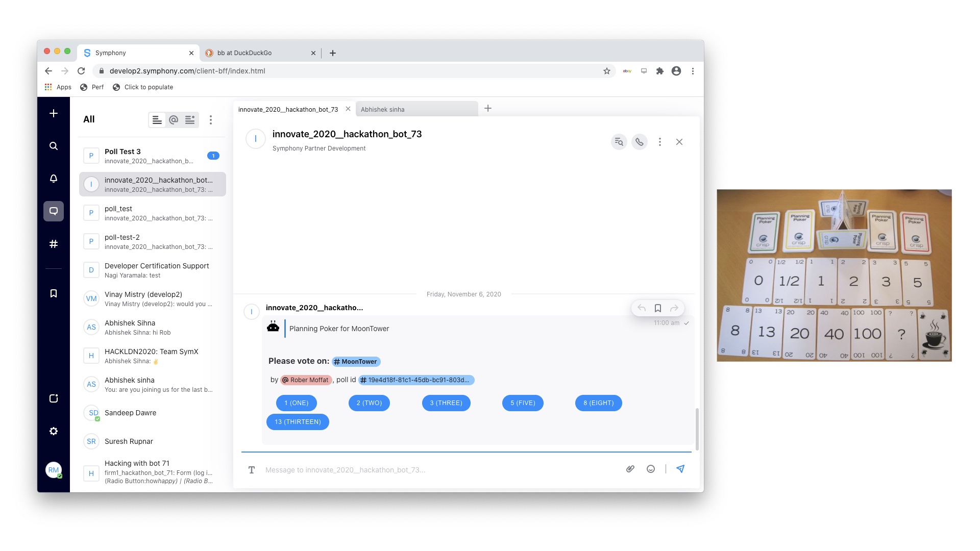Click the compose/new message icon
The height and width of the screenshot is (551, 980).
click(x=54, y=113)
